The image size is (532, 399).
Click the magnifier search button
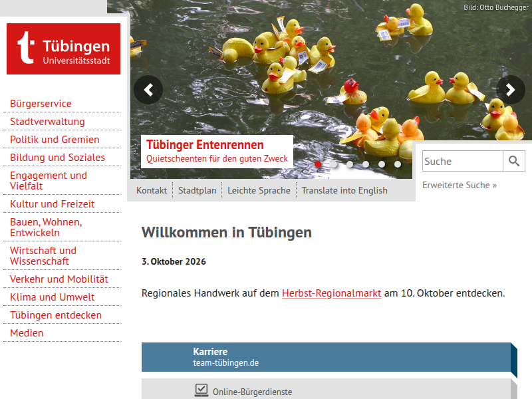coord(514,161)
